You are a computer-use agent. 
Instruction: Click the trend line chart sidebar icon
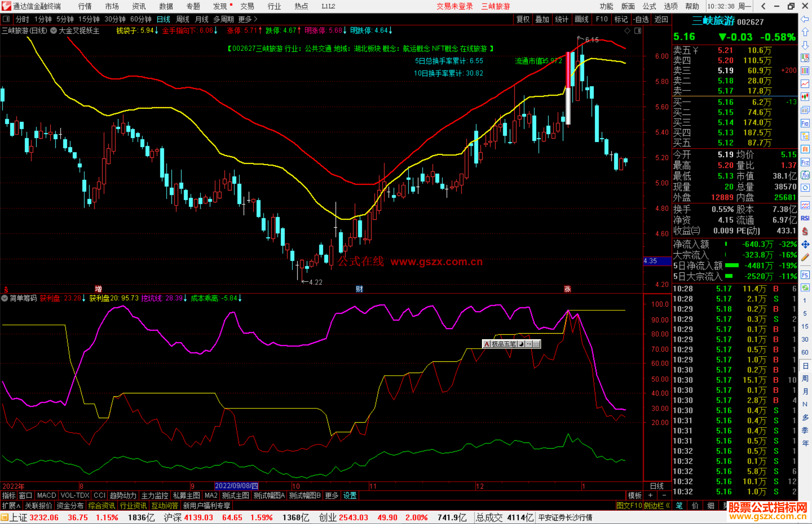(805, 83)
